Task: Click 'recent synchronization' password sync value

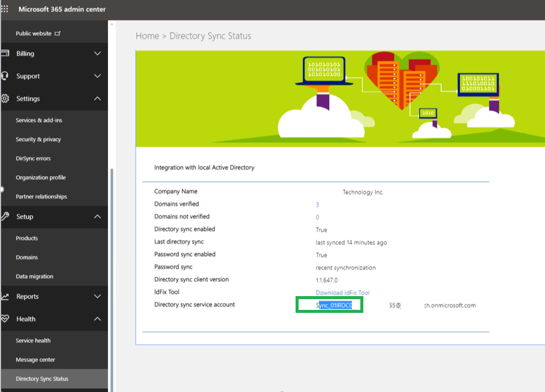Action: [345, 267]
